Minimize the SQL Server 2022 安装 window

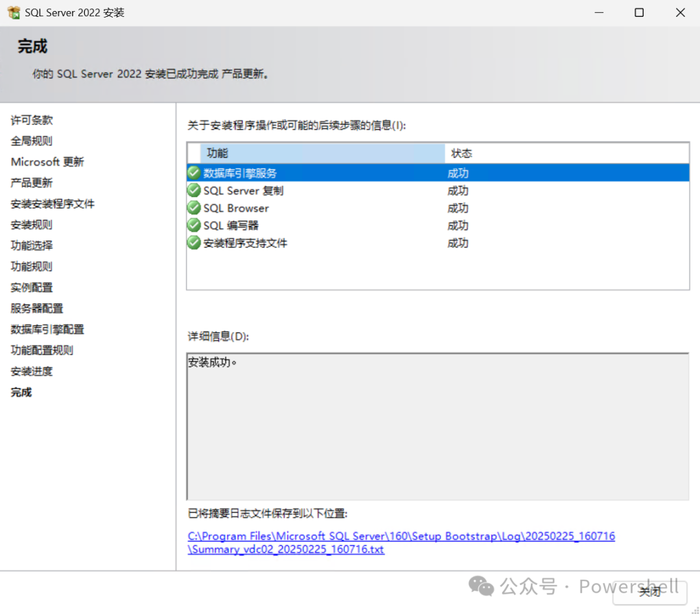[599, 12]
